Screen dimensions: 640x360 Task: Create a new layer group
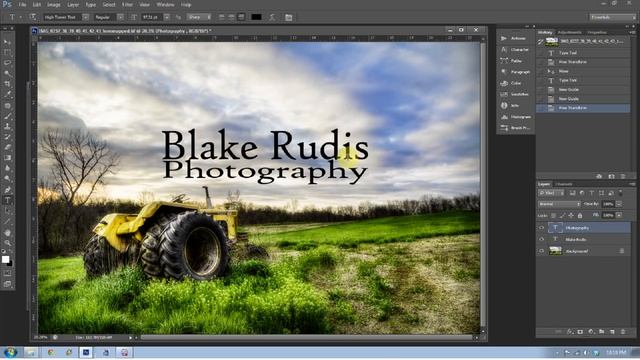click(602, 332)
